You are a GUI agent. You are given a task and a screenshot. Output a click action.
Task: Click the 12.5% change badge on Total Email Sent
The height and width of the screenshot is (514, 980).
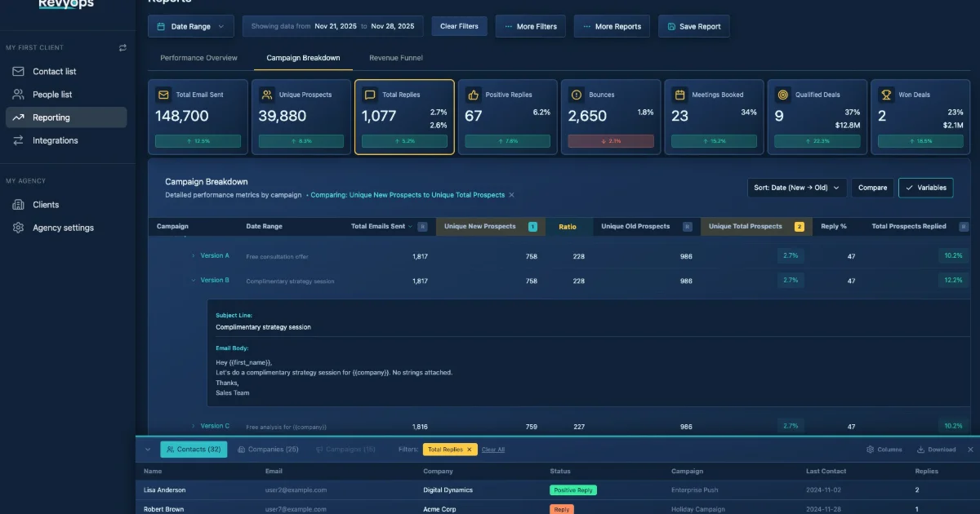coord(198,141)
